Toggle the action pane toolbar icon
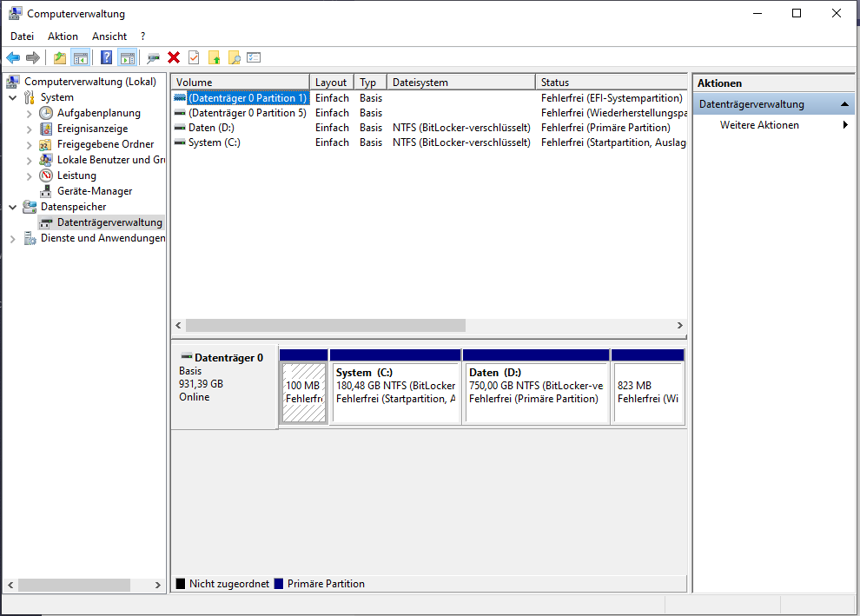Viewport: 860px width, 616px height. (x=127, y=57)
